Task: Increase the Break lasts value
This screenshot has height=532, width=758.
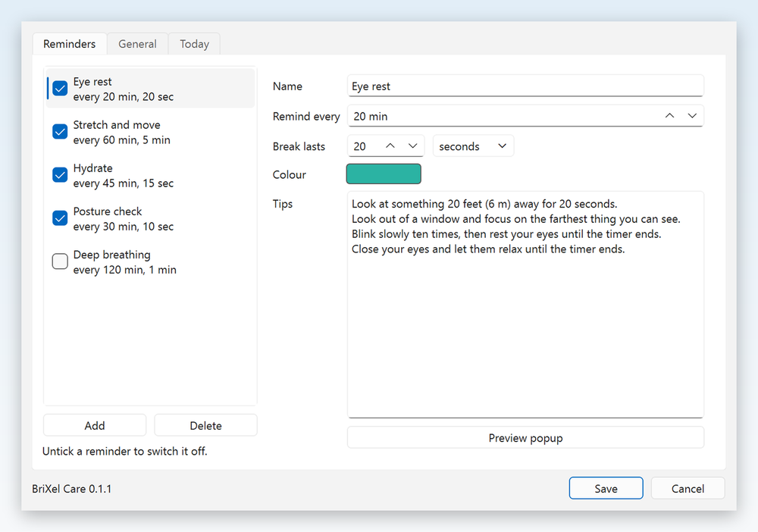Action: tap(390, 146)
